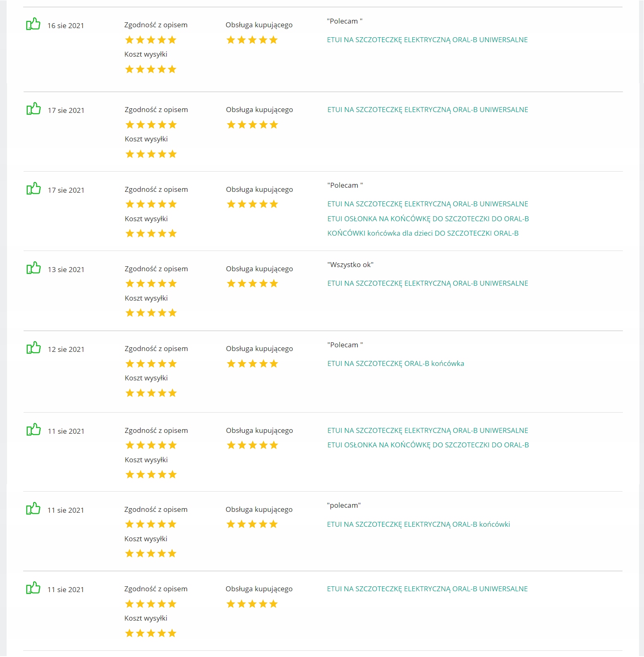Open ETUI OSŁONKA link in 11 sie review
Viewport: 644px width, 657px height.
(428, 445)
